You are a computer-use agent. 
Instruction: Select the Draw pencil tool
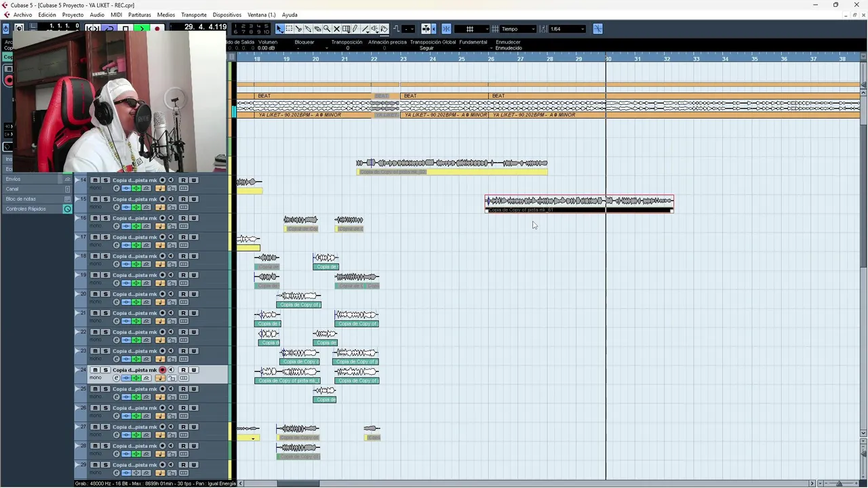(x=355, y=28)
